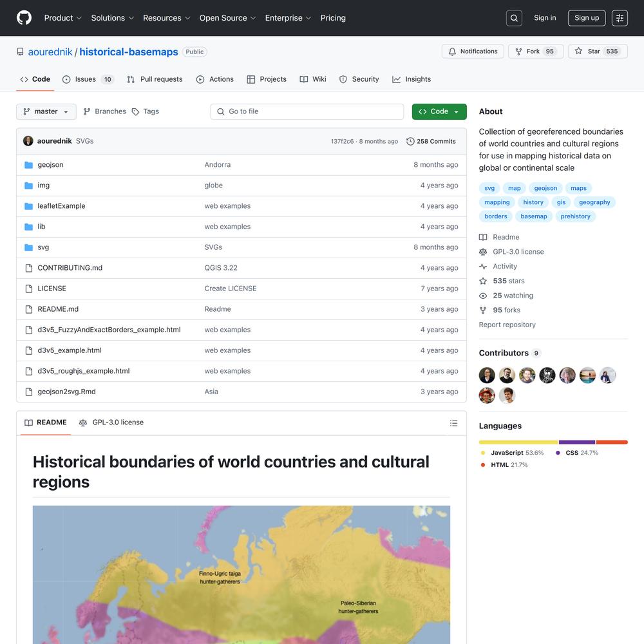644x644 pixels.
Task: View Branches list
Action: [x=105, y=111]
